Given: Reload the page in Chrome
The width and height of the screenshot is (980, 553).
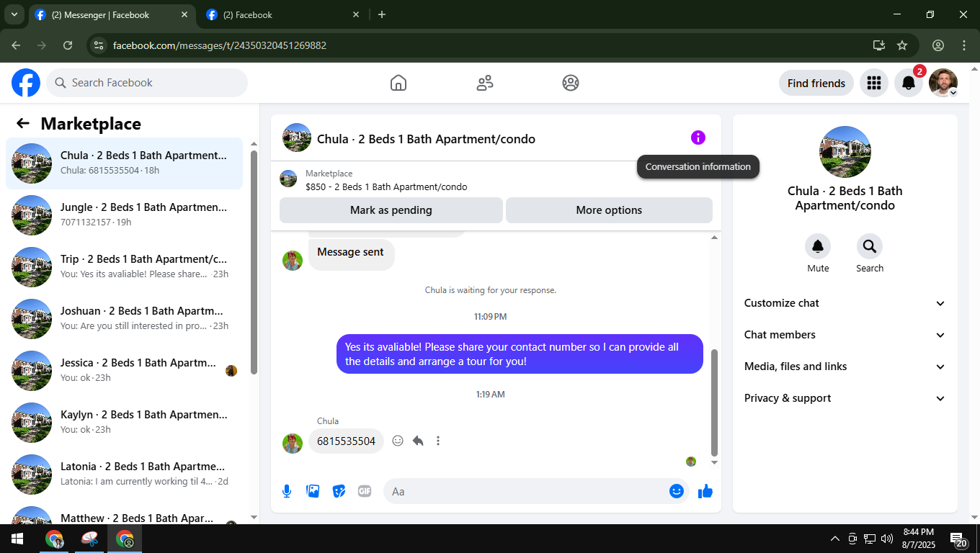Looking at the screenshot, I should click(68, 45).
